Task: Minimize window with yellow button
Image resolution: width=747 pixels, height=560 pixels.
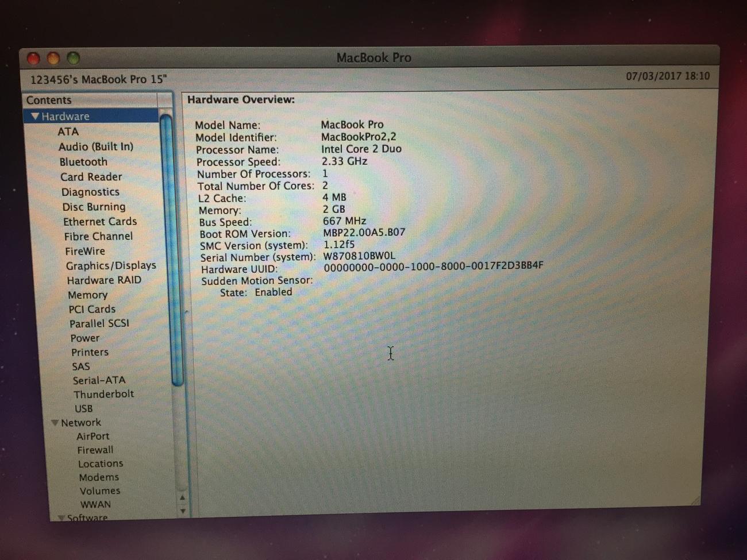Action: pyautogui.click(x=53, y=58)
